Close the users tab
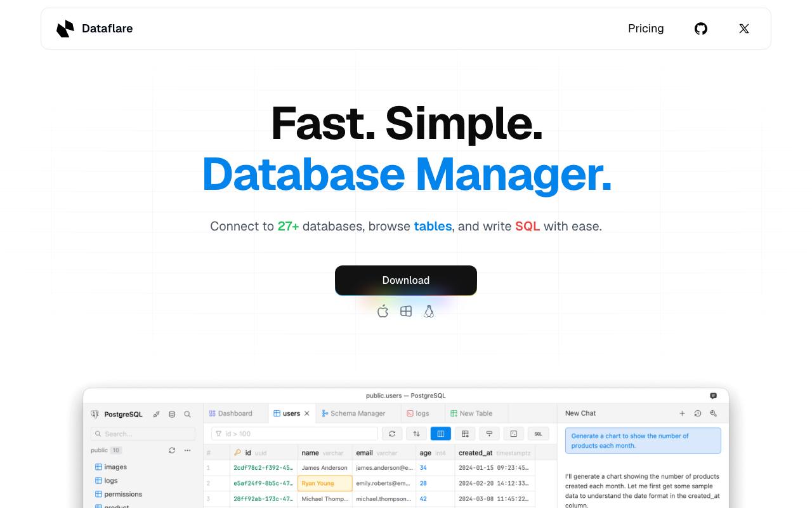812x508 pixels. 307,413
